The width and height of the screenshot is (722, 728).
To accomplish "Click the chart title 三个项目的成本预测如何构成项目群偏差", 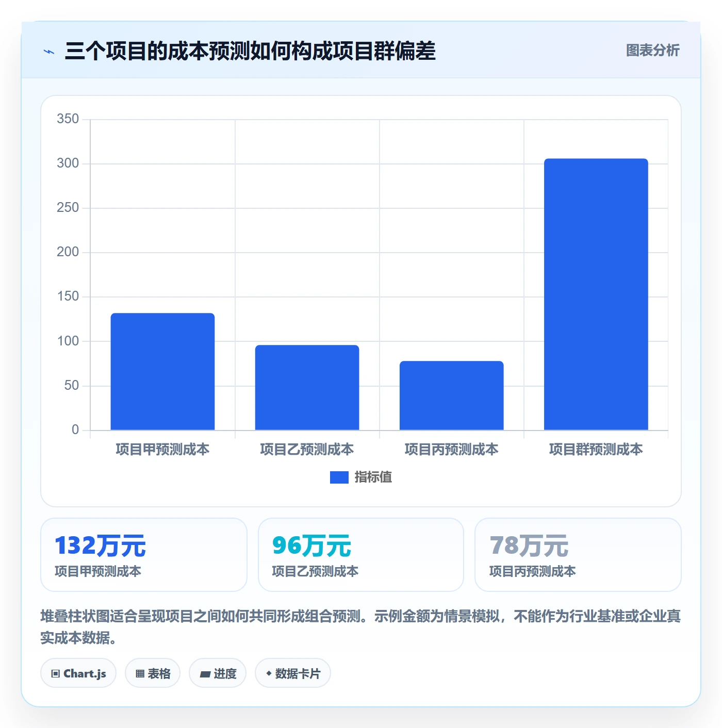I will [x=250, y=51].
